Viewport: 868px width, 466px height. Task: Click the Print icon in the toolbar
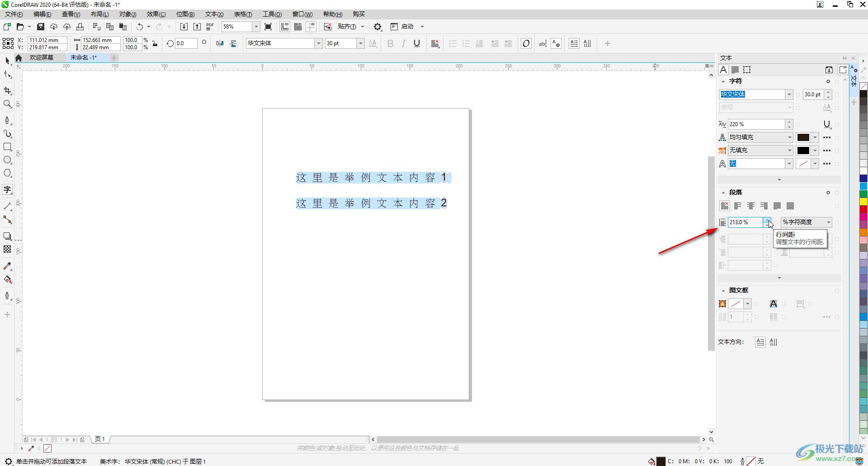click(x=80, y=27)
